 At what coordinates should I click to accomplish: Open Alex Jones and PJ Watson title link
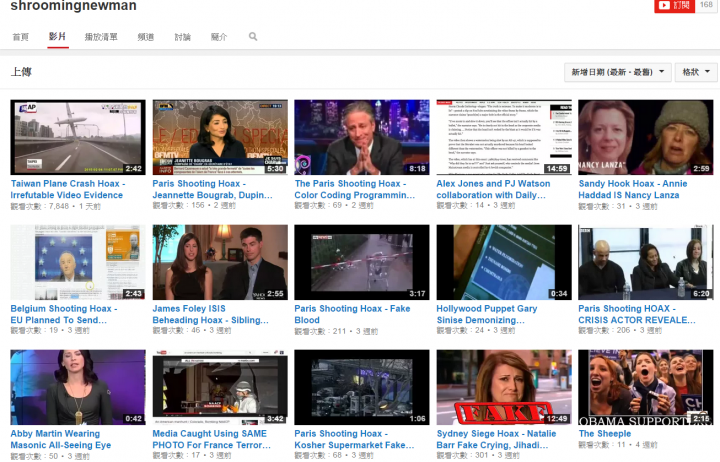[x=493, y=189]
